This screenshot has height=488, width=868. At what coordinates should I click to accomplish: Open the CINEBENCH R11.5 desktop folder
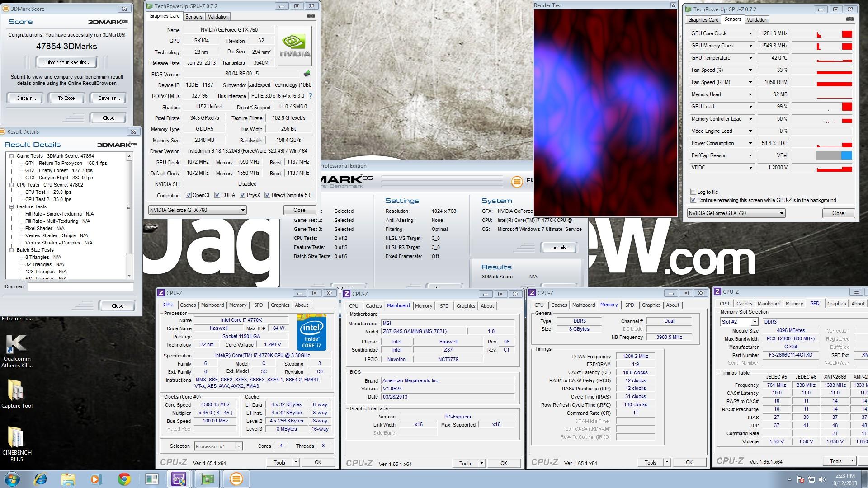(x=17, y=444)
